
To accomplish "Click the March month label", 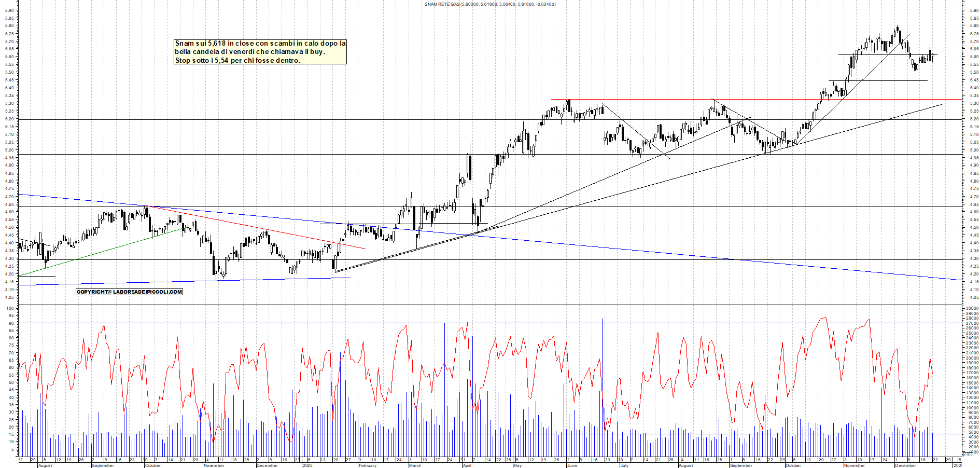I will (415, 465).
